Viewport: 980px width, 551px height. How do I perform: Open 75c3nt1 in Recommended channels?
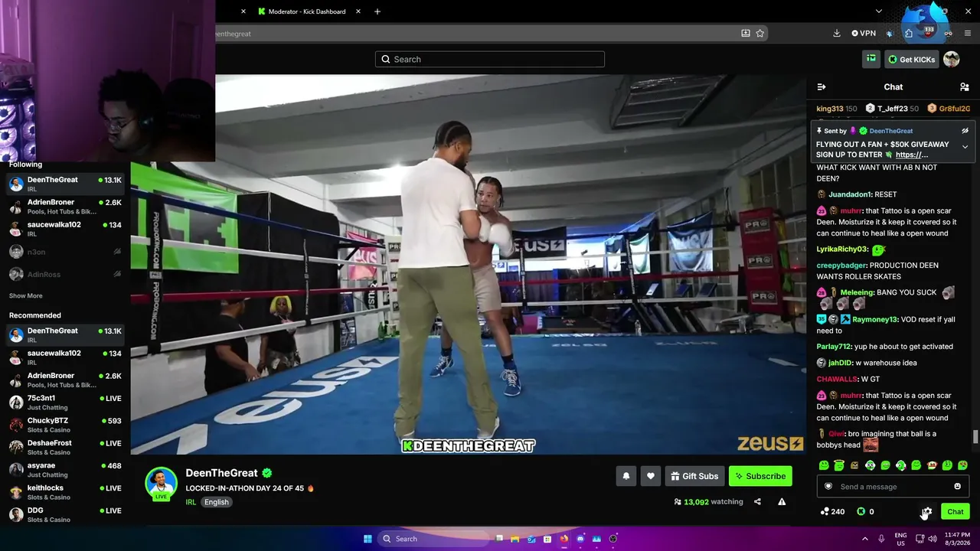(65, 403)
